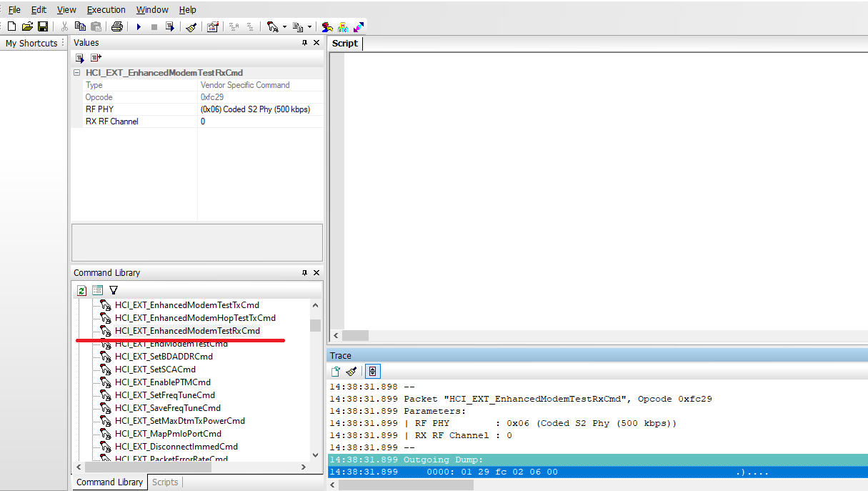Open a file with the folder icon
Screen dimensions: 868x491
click(x=27, y=26)
